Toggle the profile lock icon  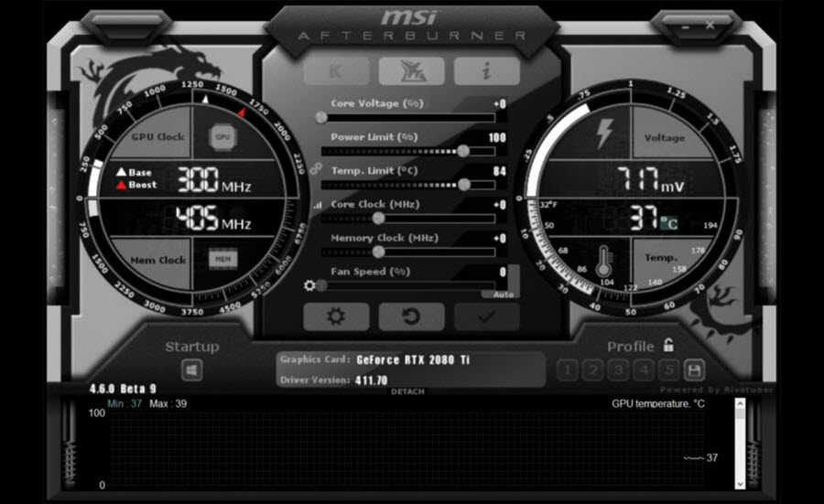click(668, 345)
